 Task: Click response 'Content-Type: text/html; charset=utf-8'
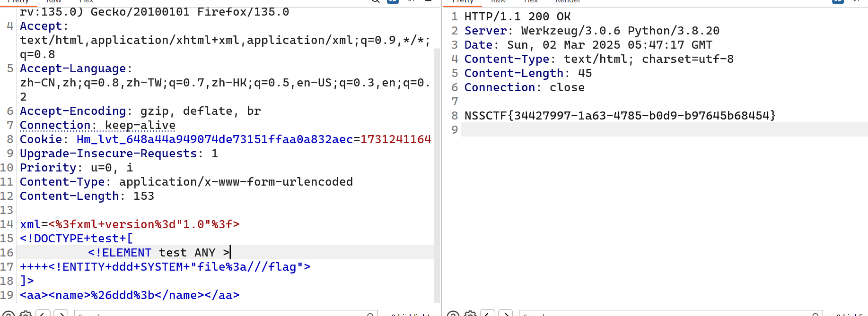pyautogui.click(x=599, y=59)
